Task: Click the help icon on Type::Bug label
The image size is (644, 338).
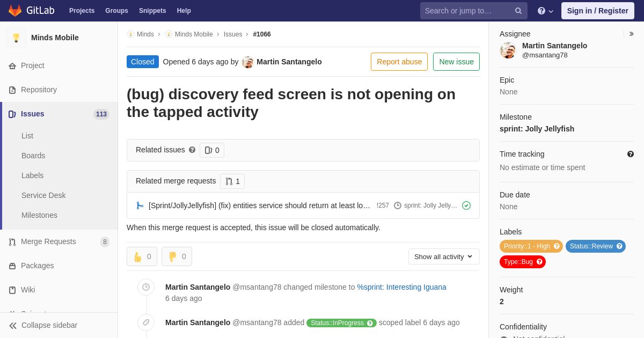Action: pos(539,262)
